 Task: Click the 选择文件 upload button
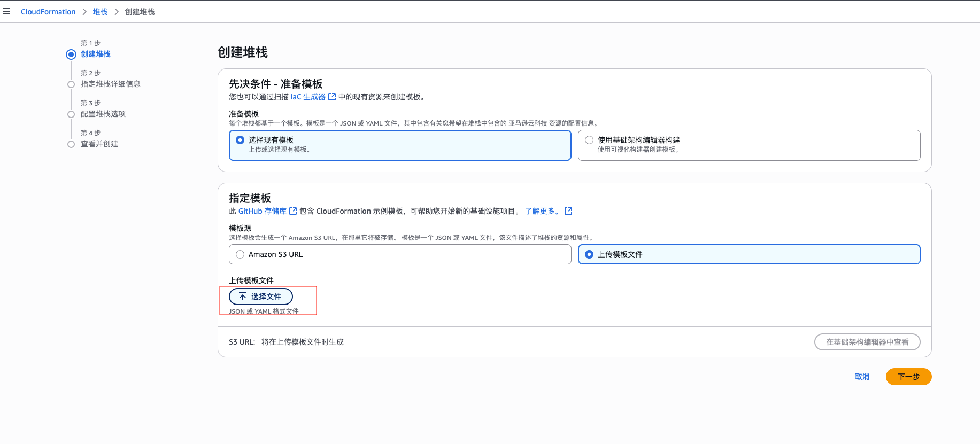pyautogui.click(x=261, y=297)
